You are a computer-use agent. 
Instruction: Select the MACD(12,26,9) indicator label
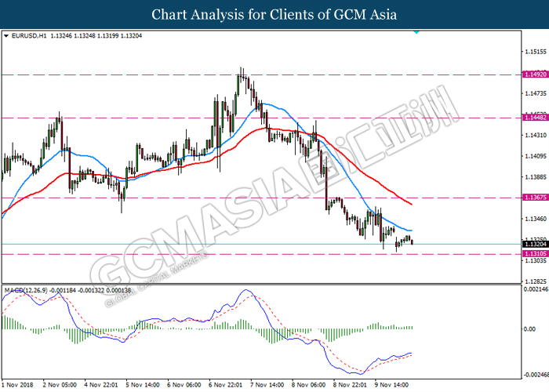tap(26, 290)
